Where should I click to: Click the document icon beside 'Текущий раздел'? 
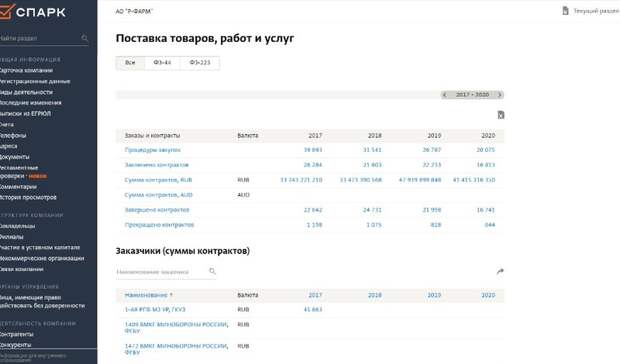click(565, 11)
